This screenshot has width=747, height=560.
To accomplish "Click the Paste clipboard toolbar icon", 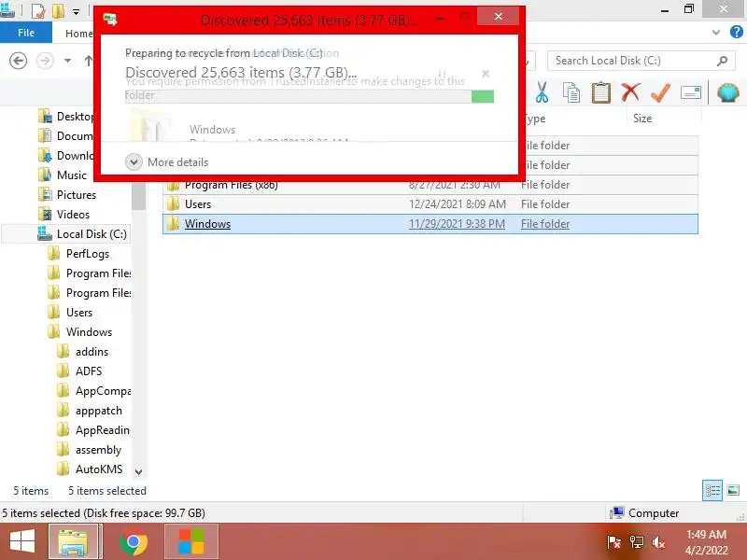I will (600, 92).
